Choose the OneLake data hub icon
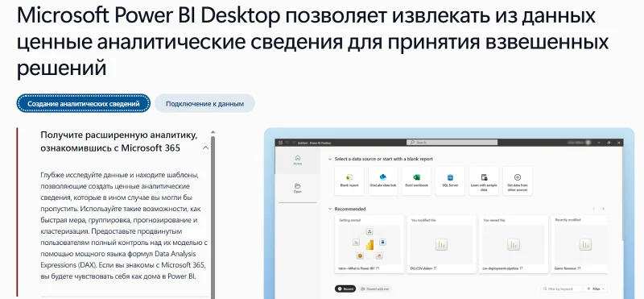 click(383, 177)
